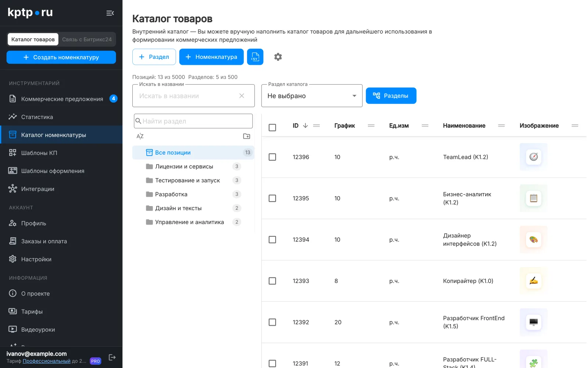
Task: Clear the name search field with X
Action: [x=242, y=96]
